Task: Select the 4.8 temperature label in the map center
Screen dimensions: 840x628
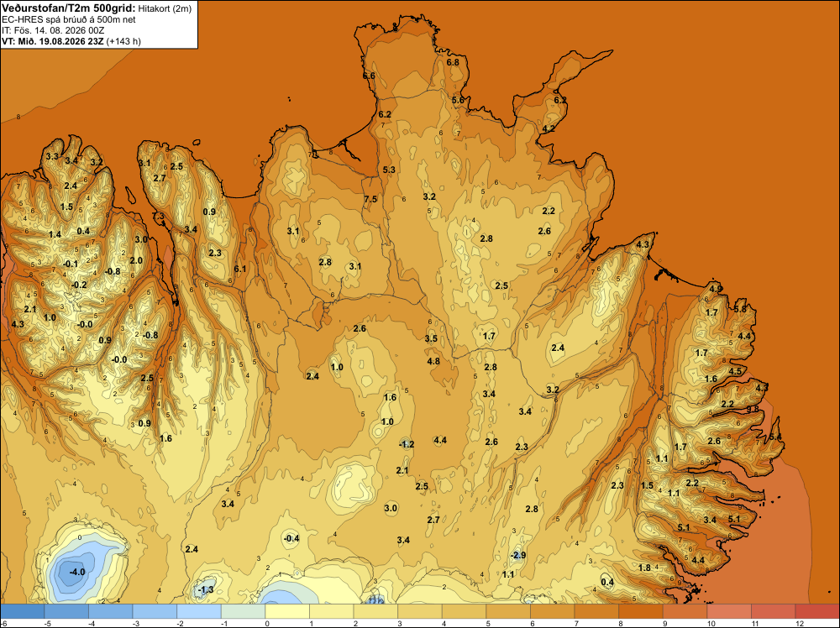Action: [433, 361]
